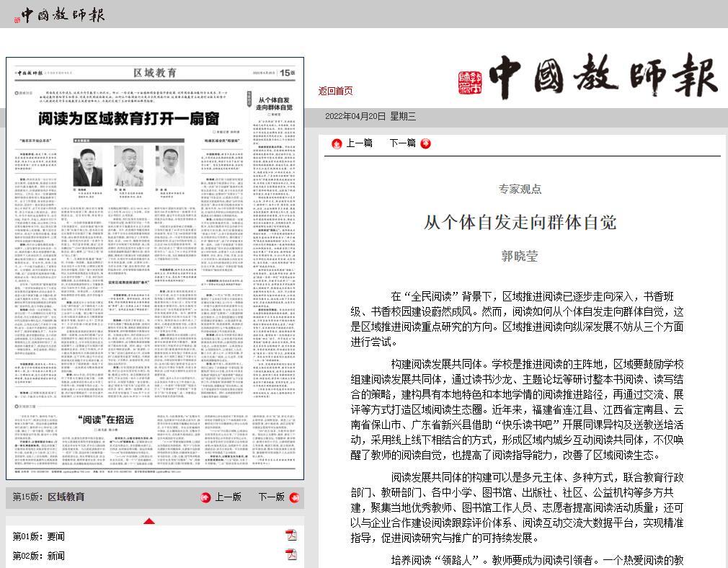The width and height of the screenshot is (728, 568).
Task: Click the red triangle above the page list
Action: click(149, 521)
